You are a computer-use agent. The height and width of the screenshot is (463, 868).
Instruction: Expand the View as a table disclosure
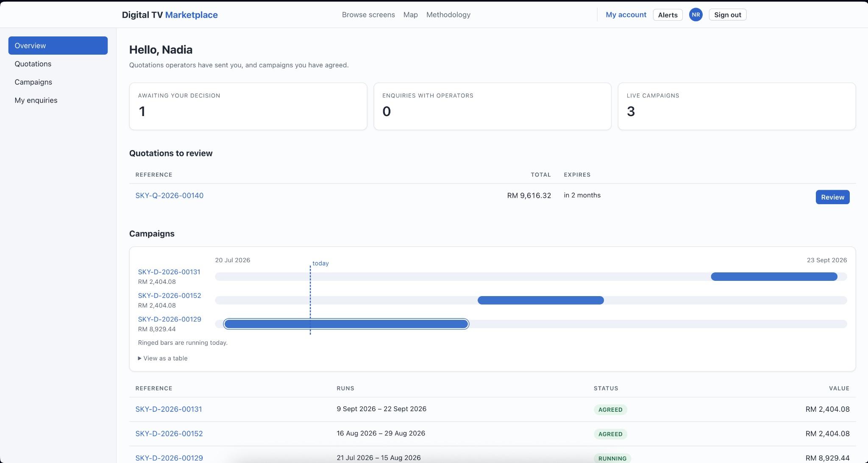163,358
